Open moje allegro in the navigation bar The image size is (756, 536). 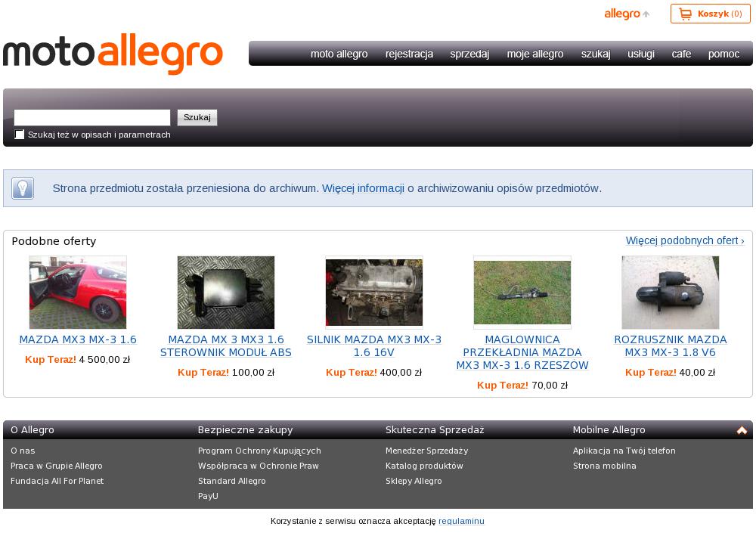click(x=535, y=54)
